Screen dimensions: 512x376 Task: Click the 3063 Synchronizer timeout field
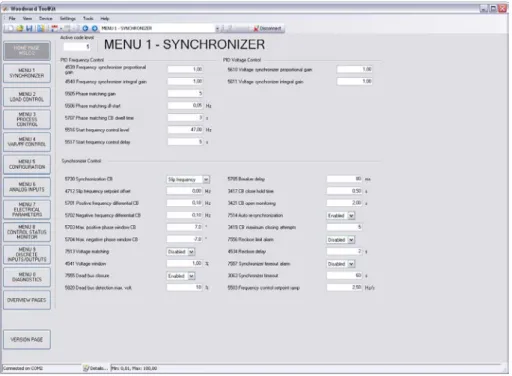click(345, 276)
